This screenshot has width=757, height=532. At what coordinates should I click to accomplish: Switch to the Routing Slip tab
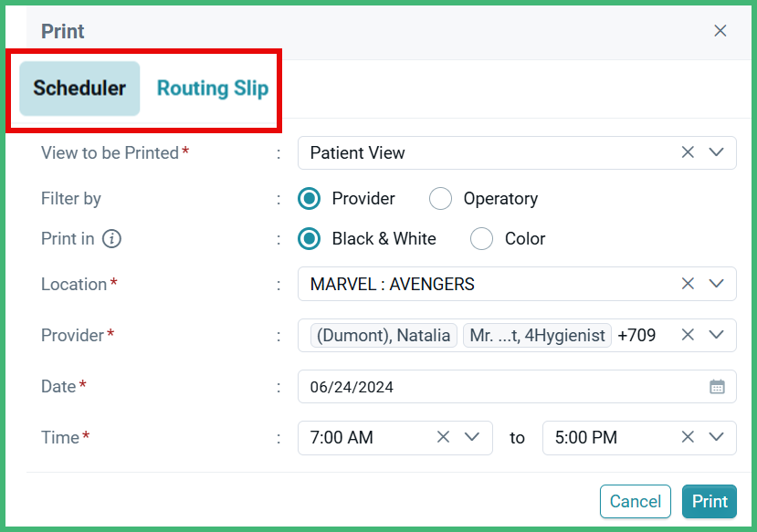(x=212, y=89)
